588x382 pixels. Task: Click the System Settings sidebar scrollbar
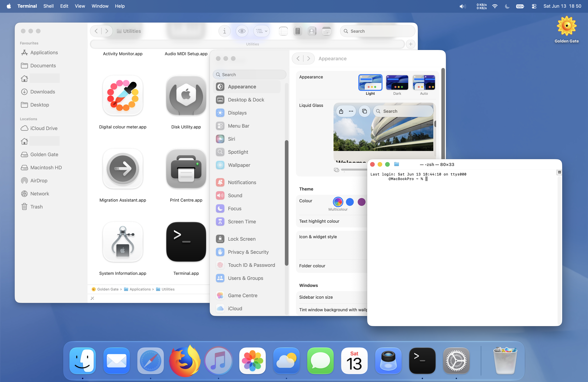(287, 203)
